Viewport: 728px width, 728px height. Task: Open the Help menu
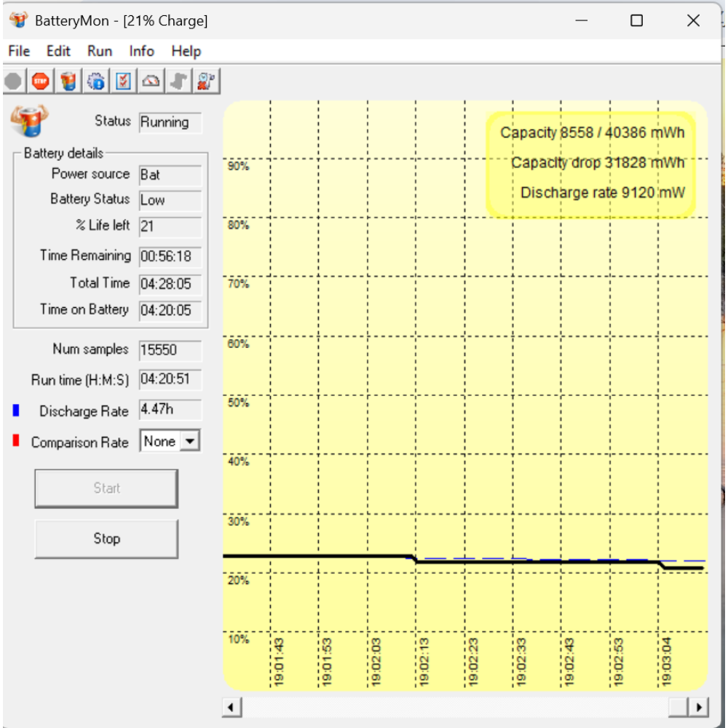pos(186,51)
